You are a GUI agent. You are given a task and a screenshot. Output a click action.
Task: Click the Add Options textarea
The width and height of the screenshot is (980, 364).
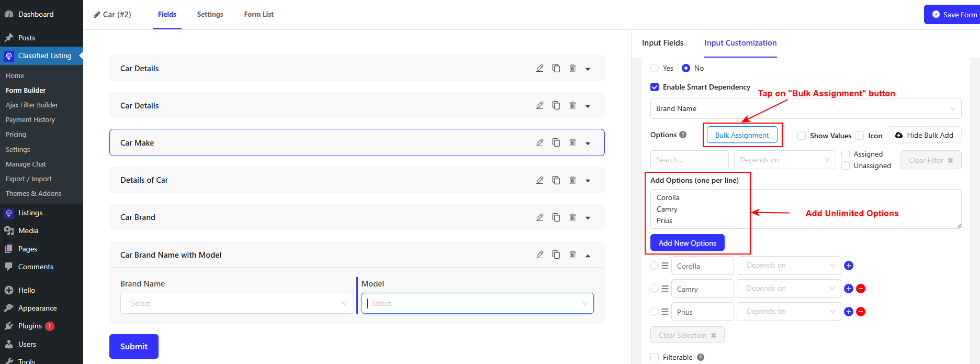[806, 209]
